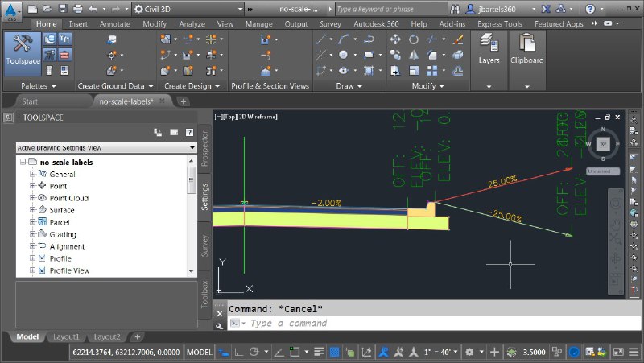Expand the Surface tree node
The image size is (644, 363).
coord(32,210)
